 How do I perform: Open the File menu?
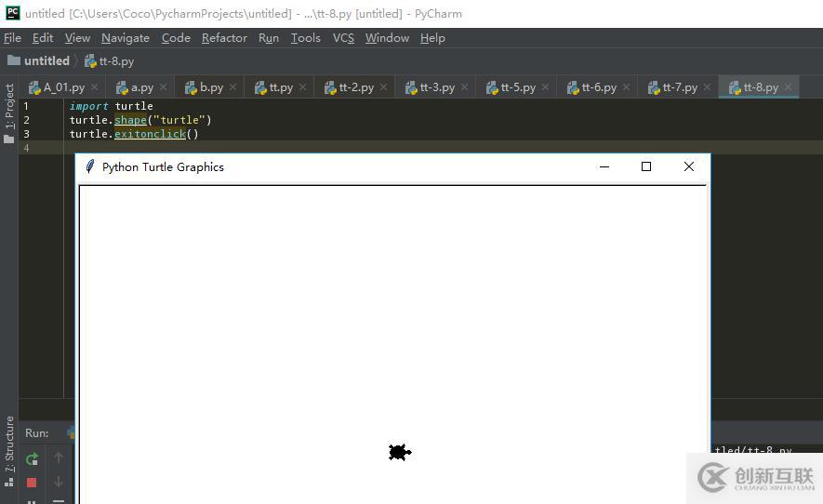13,38
